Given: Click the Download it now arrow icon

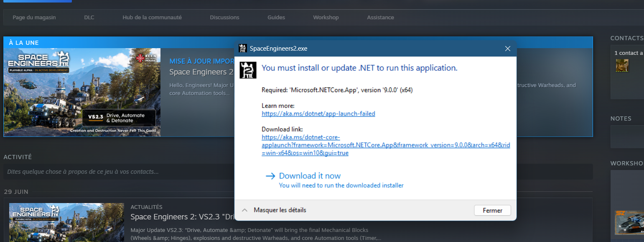Looking at the screenshot, I should [x=270, y=176].
